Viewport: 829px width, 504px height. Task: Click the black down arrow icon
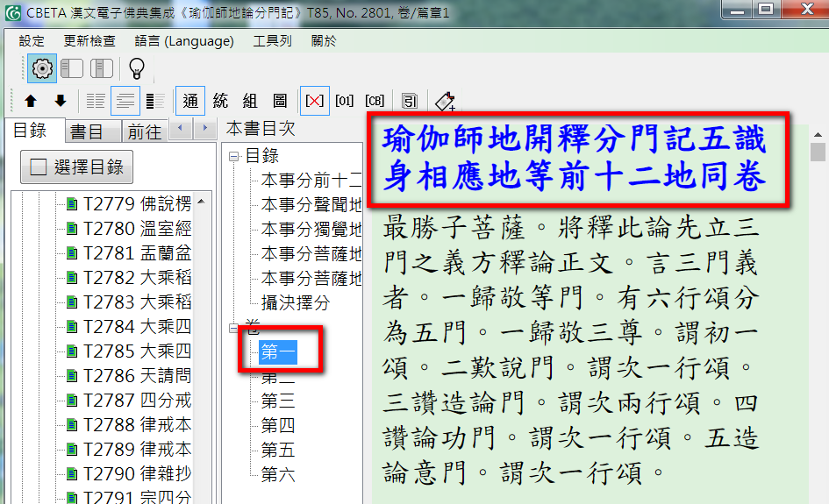61,101
